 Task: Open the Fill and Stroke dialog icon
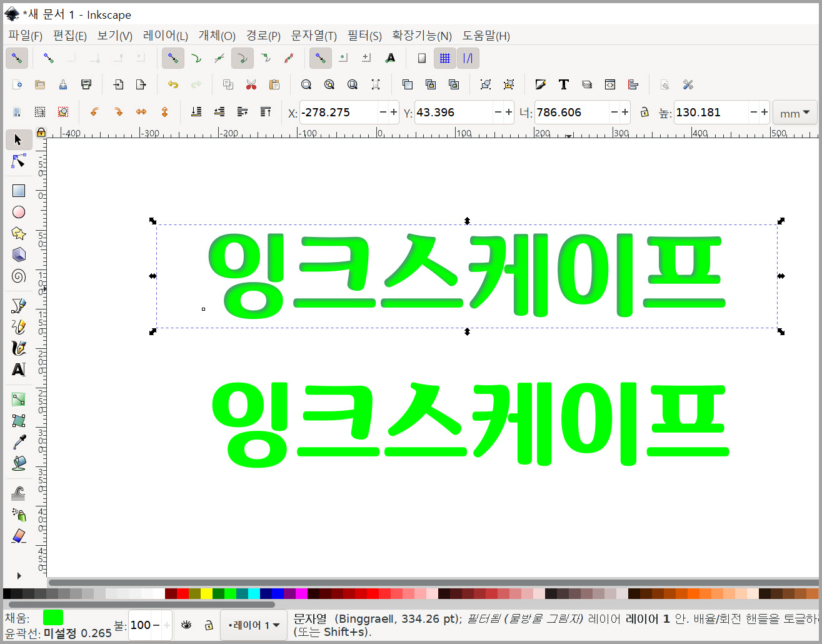541,84
